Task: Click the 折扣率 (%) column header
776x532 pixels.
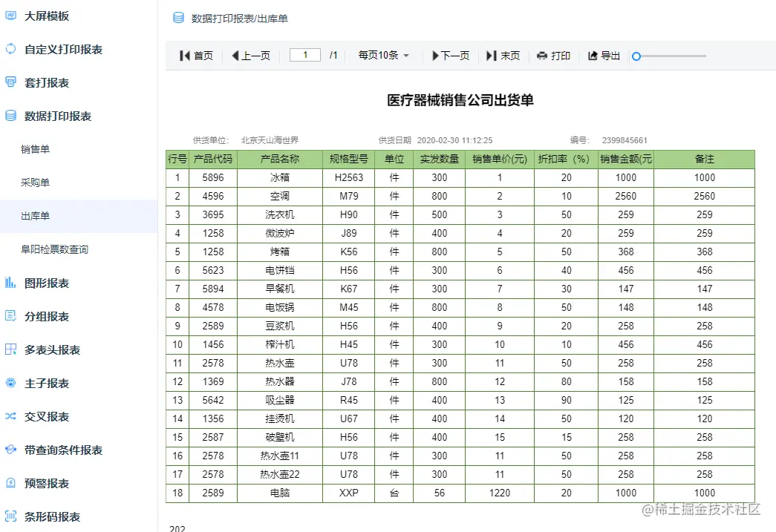Action: [566, 160]
